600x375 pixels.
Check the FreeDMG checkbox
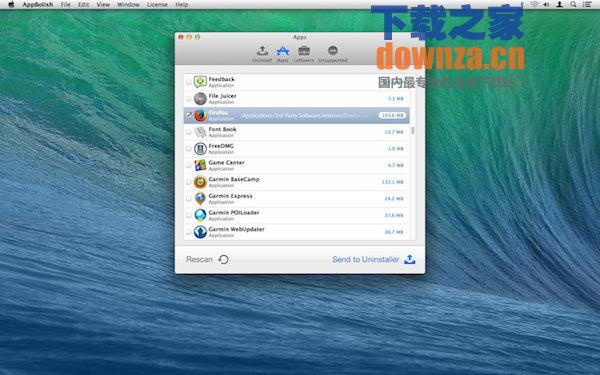pyautogui.click(x=189, y=148)
